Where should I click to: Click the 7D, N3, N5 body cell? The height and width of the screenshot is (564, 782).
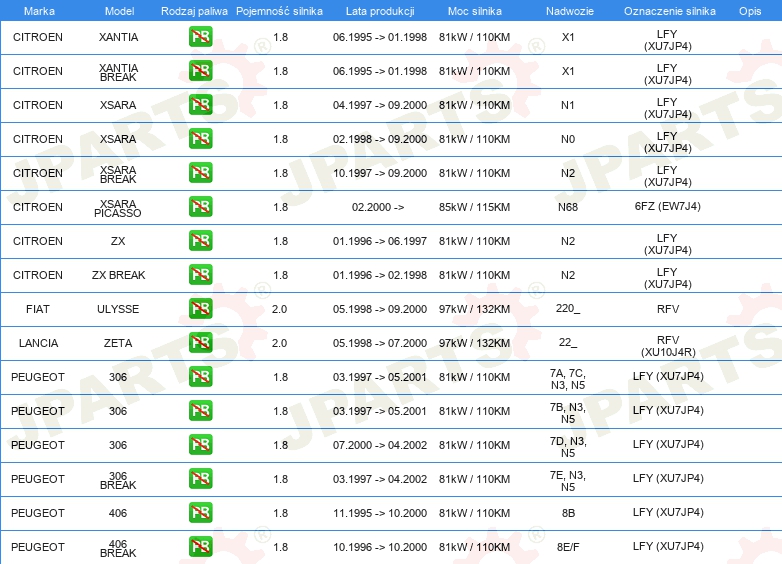[568, 447]
